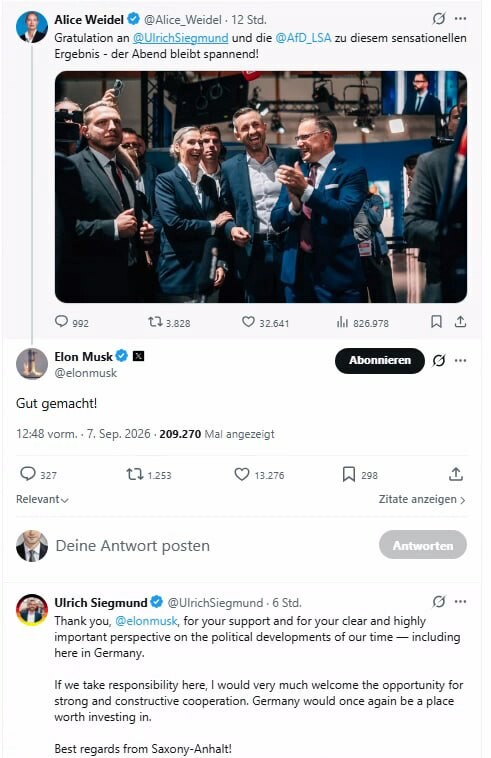Open more options on Alice Weidel's post
491x758 pixels.
point(461,19)
